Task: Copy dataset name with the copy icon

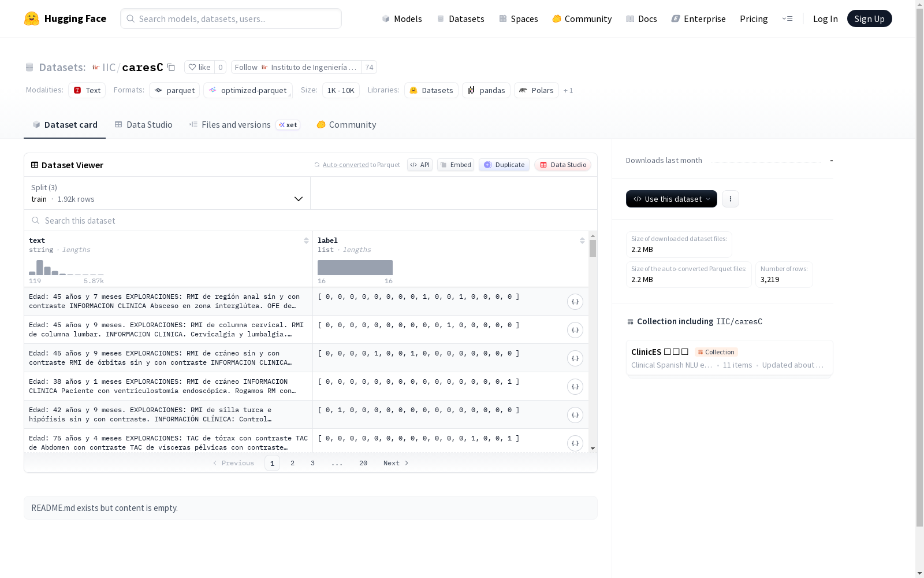Action: click(171, 67)
